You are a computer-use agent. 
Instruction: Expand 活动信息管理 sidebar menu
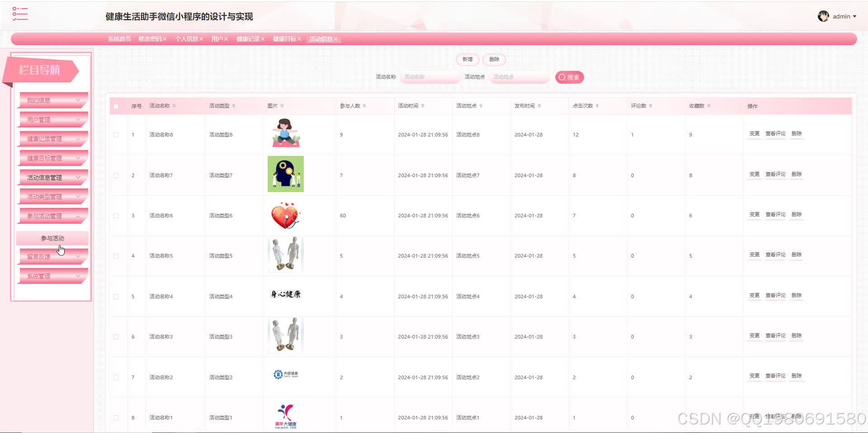[x=53, y=178]
